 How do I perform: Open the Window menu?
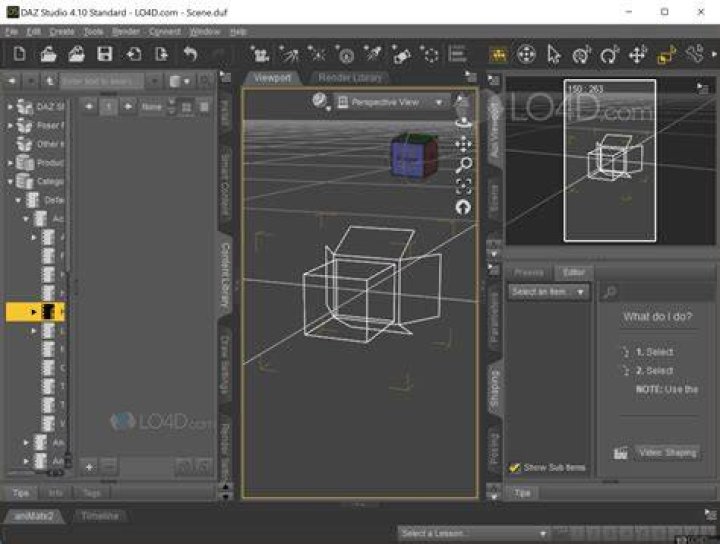[205, 32]
